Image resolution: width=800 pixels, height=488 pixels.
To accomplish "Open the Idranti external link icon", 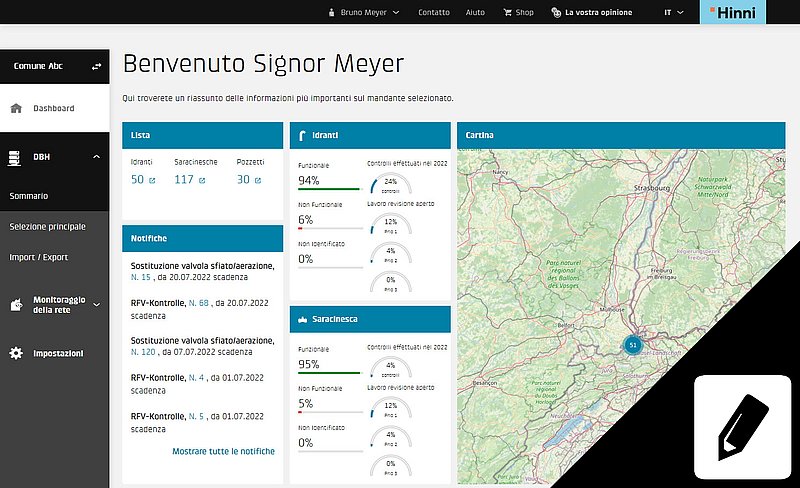I will pyautogui.click(x=152, y=180).
